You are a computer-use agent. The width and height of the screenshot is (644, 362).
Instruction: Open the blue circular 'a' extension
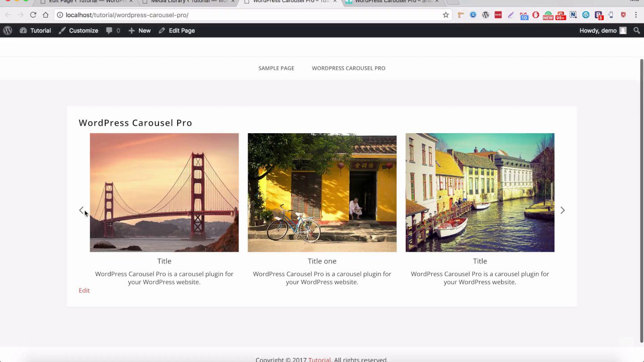click(473, 15)
